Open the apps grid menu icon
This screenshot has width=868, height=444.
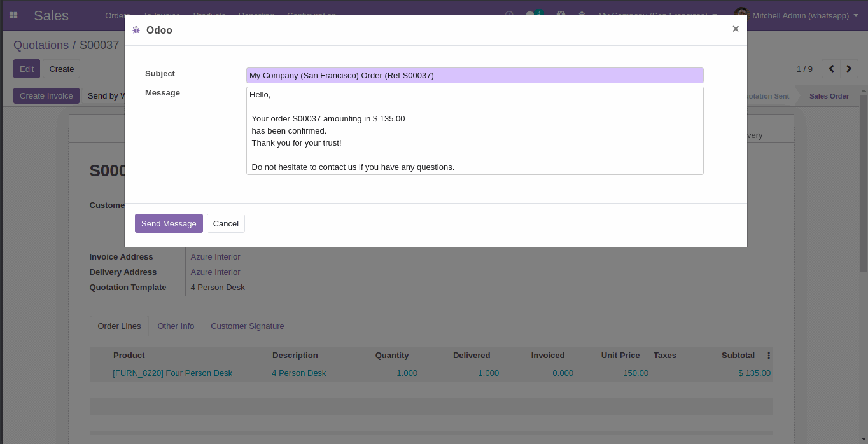pyautogui.click(x=13, y=15)
